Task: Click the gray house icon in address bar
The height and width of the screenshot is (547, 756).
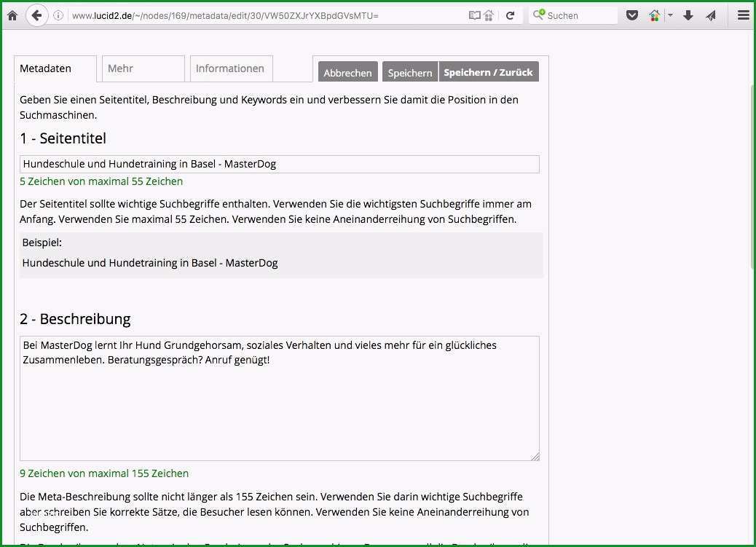Action: (x=489, y=15)
